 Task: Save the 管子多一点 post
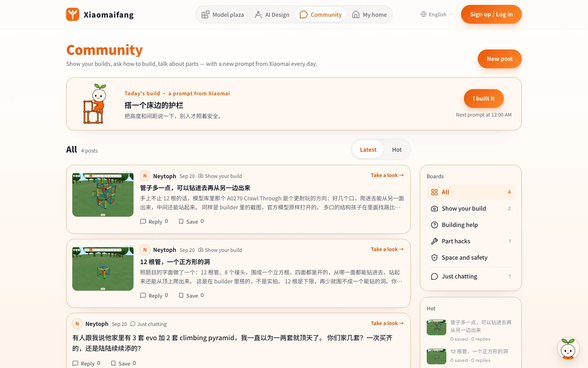click(x=191, y=222)
